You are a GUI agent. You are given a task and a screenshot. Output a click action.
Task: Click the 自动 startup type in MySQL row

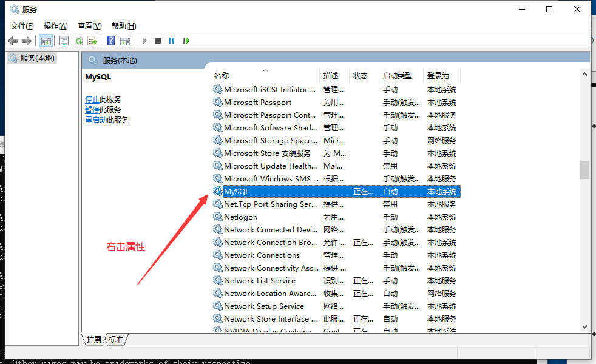(390, 192)
